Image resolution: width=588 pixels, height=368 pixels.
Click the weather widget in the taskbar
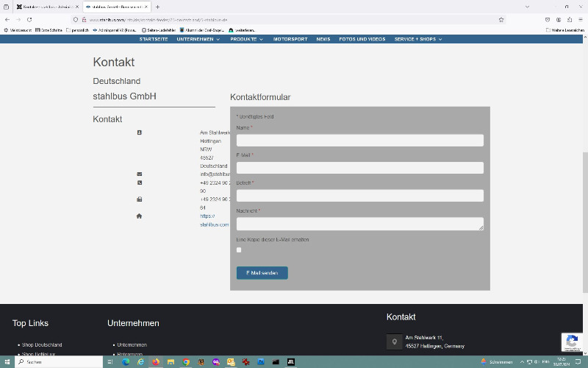click(x=497, y=361)
